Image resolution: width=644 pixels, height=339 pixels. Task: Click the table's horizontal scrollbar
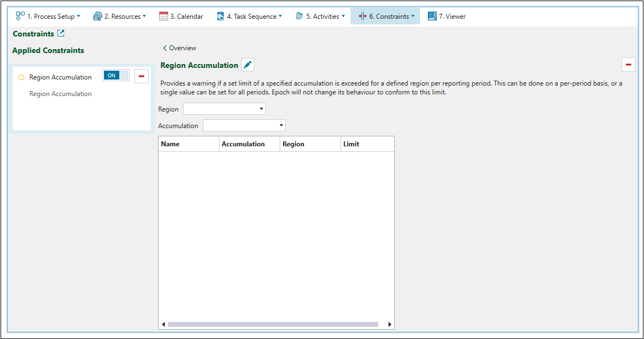pos(273,325)
